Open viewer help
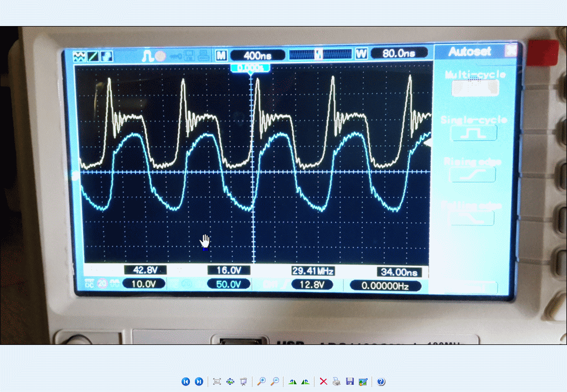 [381, 381]
